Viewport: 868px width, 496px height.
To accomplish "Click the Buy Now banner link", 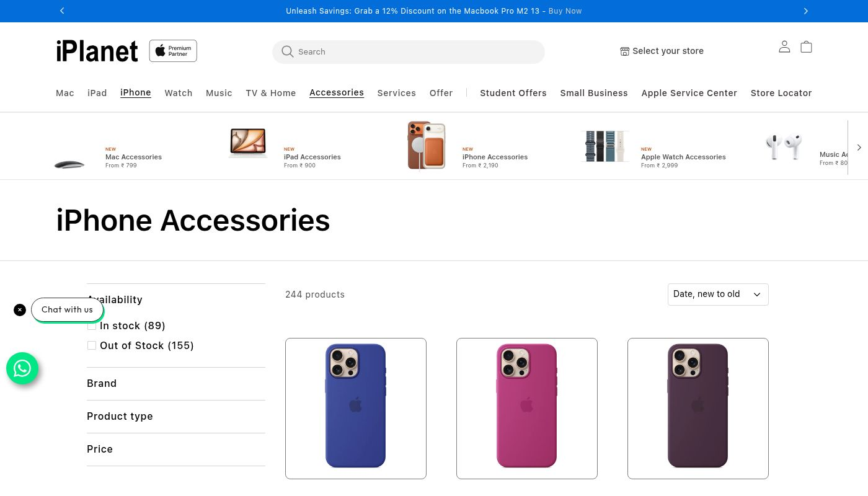I will pyautogui.click(x=565, y=11).
